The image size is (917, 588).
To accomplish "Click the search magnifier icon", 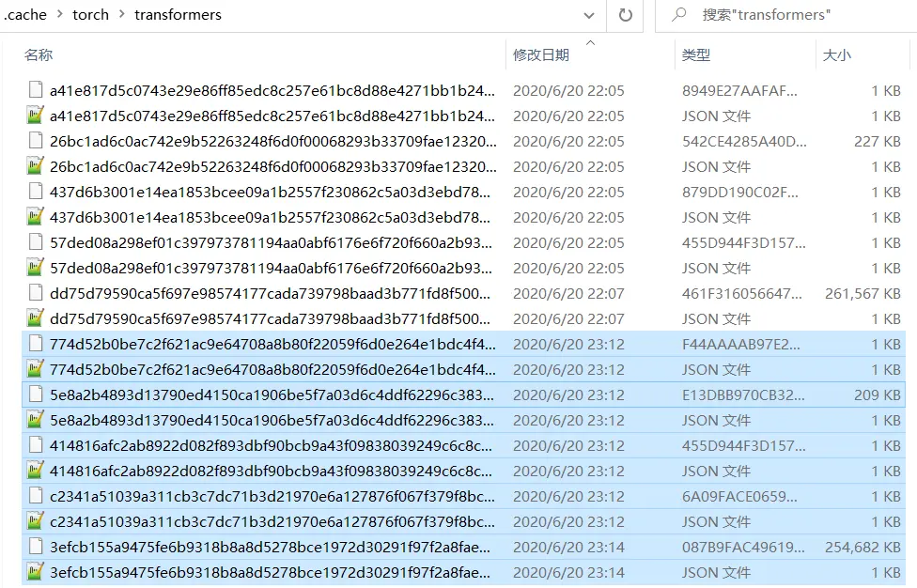I will coord(679,14).
